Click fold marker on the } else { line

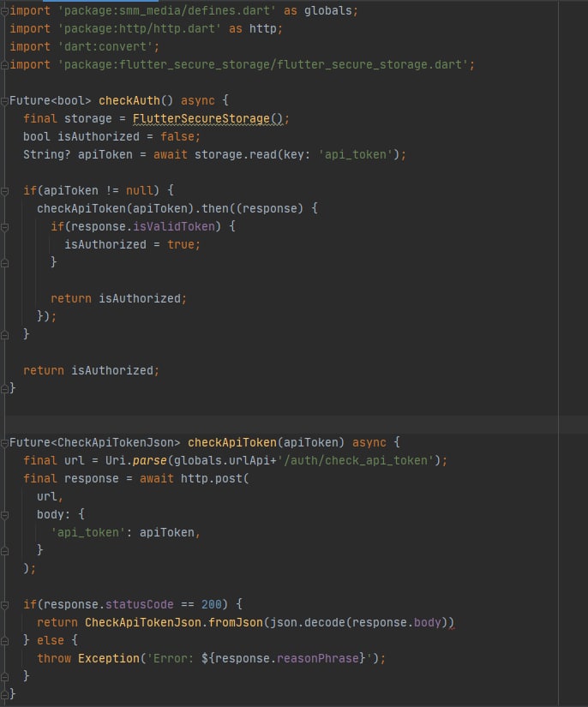4,641
